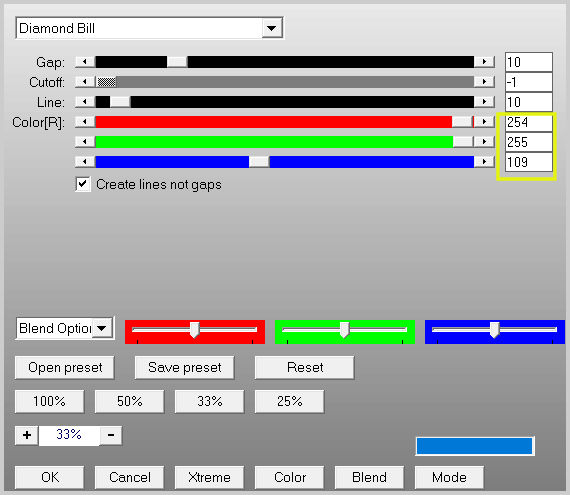Click the Gap slider right arrow
The image size is (570, 495).
[484, 62]
